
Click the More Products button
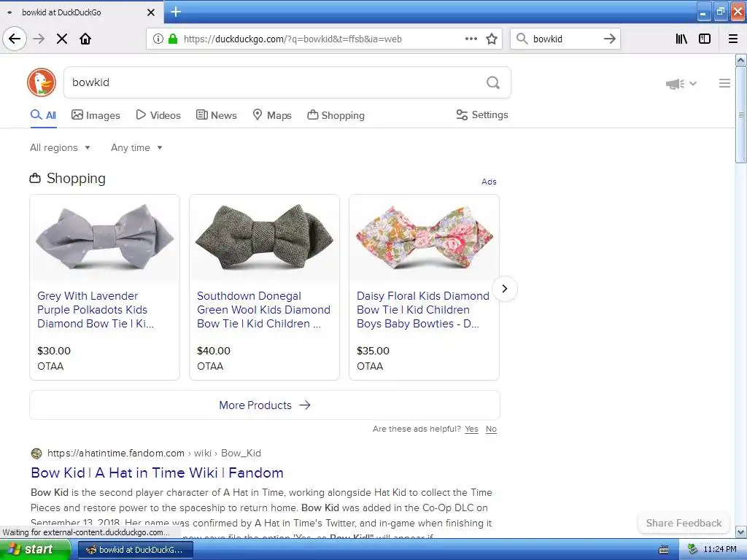(x=265, y=405)
